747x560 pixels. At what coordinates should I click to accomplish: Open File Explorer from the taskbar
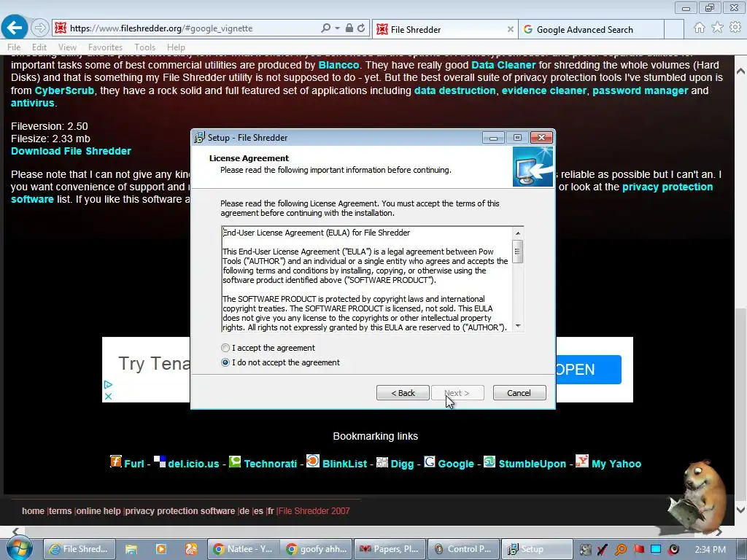click(x=131, y=550)
